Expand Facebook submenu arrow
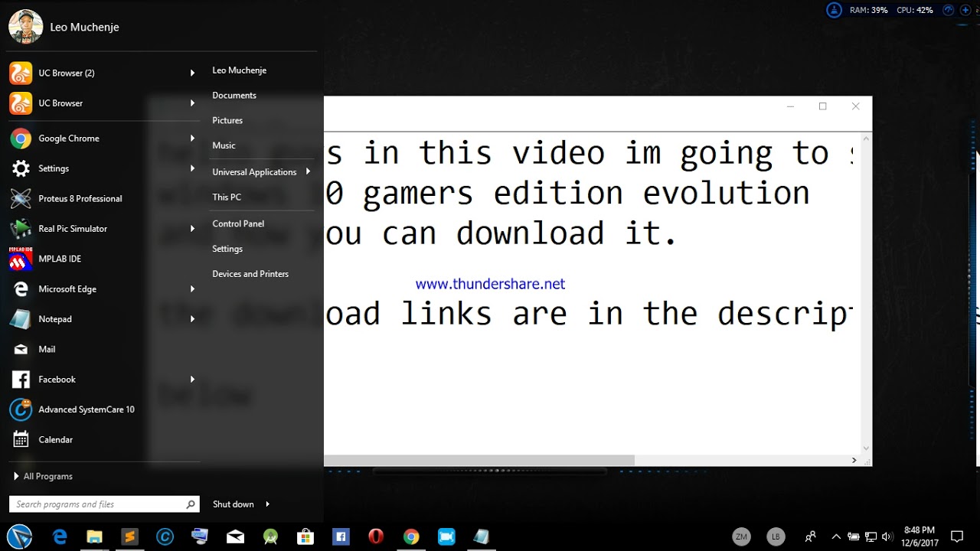980x551 pixels. click(x=193, y=380)
